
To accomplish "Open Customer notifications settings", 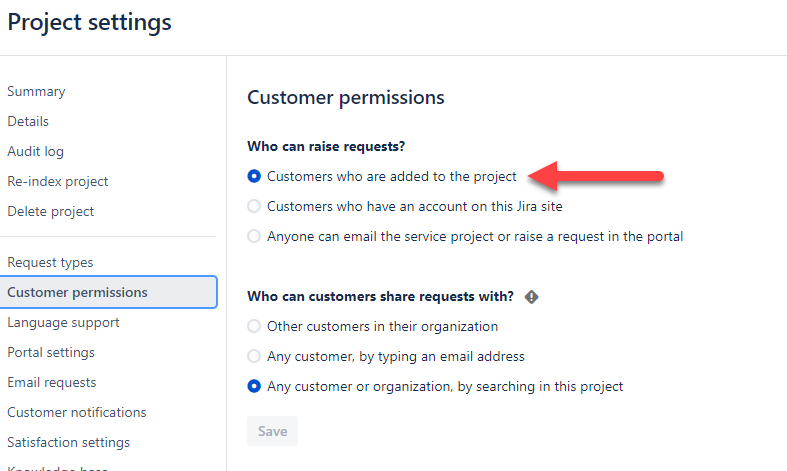I will (77, 413).
